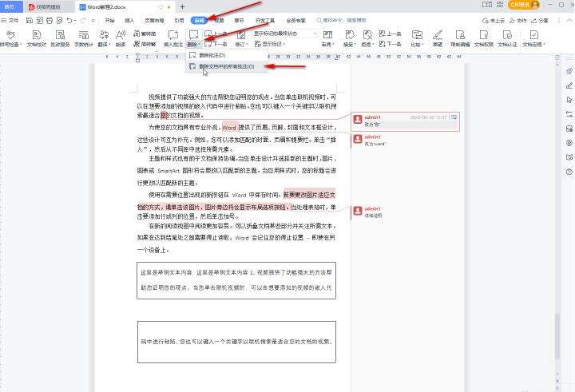Open options menu on first admin1 comment
Viewport: 575px width, 392px height.
[454, 117]
